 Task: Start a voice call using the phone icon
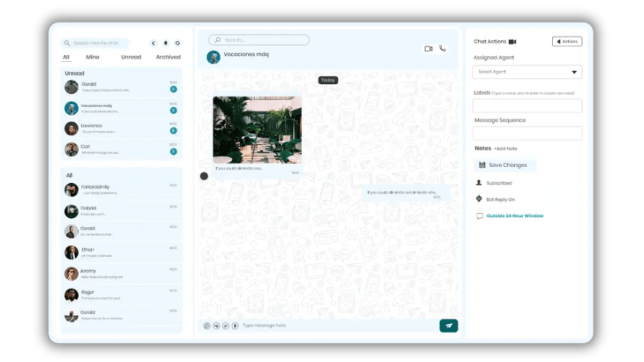(442, 48)
